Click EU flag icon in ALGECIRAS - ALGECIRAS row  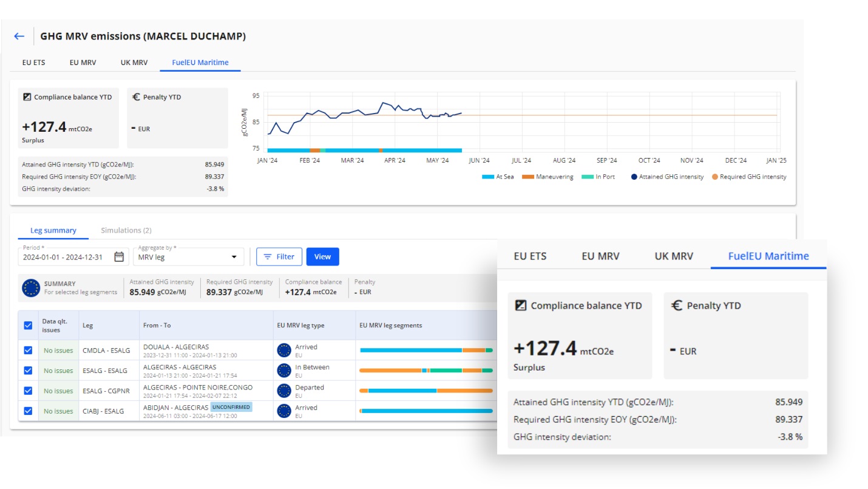pos(284,371)
